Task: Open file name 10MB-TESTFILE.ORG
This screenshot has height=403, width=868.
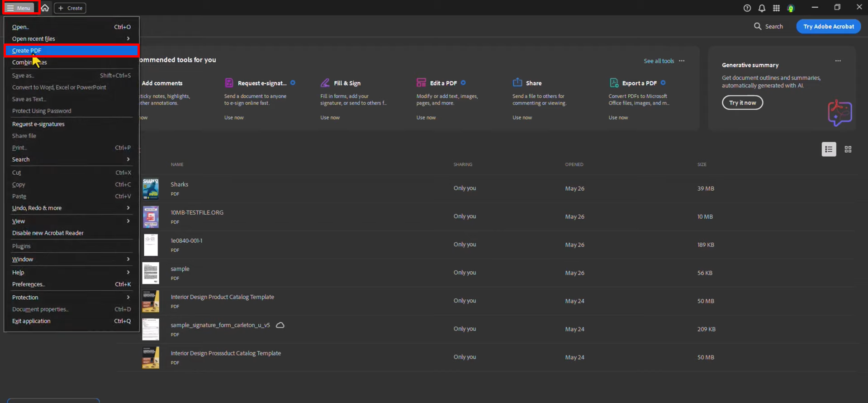Action: (197, 212)
